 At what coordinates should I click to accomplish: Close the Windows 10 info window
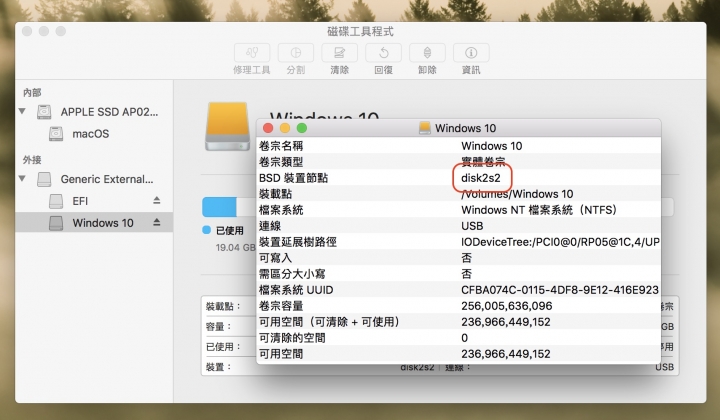268,128
